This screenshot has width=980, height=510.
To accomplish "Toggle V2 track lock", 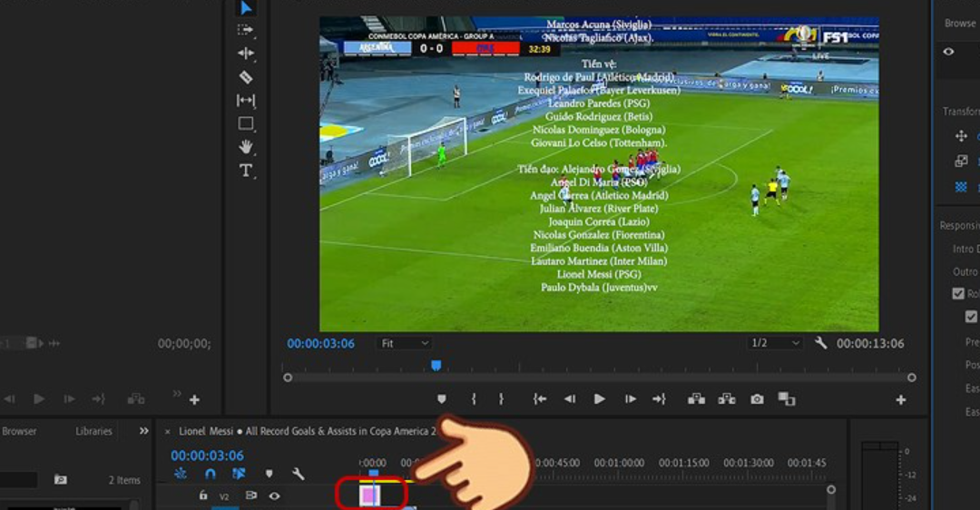I will pyautogui.click(x=203, y=495).
